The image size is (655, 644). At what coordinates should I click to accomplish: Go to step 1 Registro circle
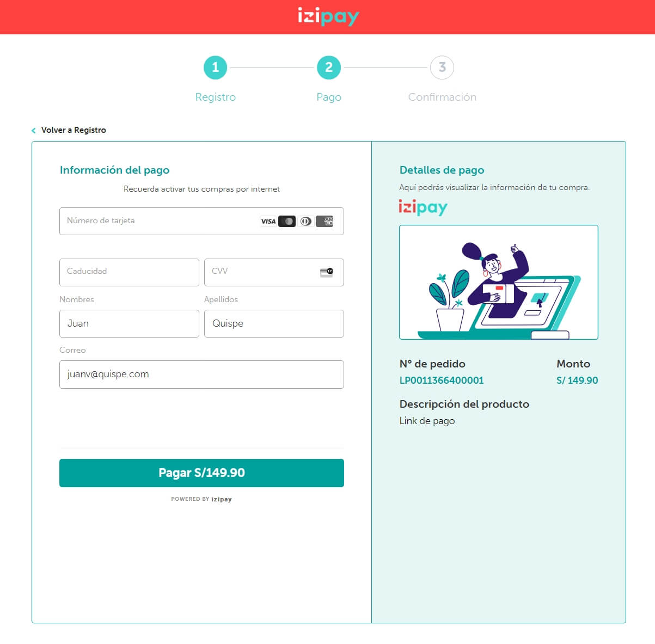click(x=215, y=68)
